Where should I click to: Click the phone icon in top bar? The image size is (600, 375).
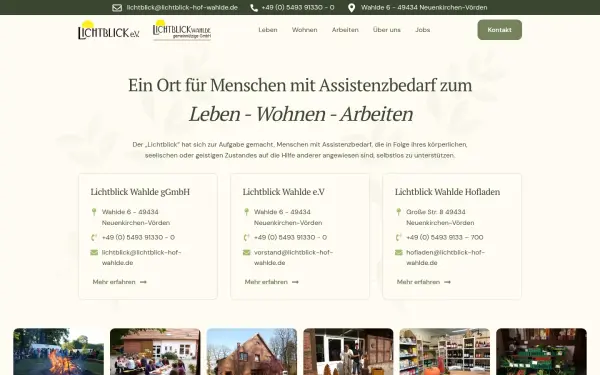(254, 8)
